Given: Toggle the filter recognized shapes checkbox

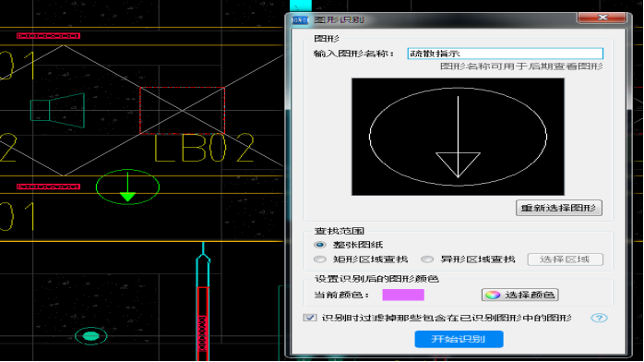Looking at the screenshot, I should [x=310, y=318].
